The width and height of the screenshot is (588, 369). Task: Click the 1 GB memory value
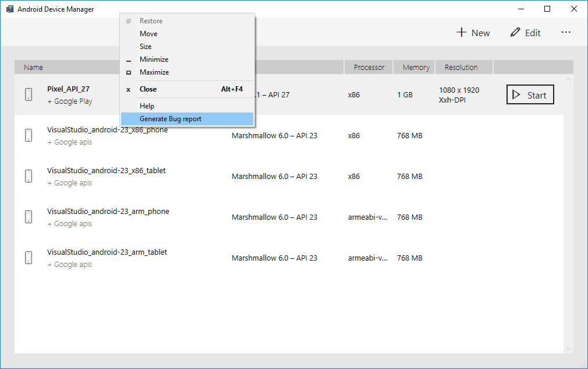click(405, 95)
